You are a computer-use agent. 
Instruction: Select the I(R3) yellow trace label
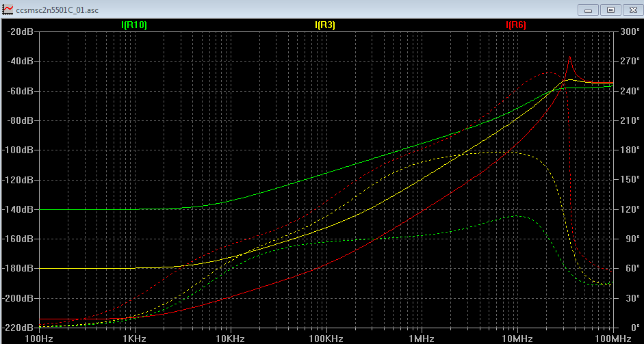pyautogui.click(x=325, y=25)
